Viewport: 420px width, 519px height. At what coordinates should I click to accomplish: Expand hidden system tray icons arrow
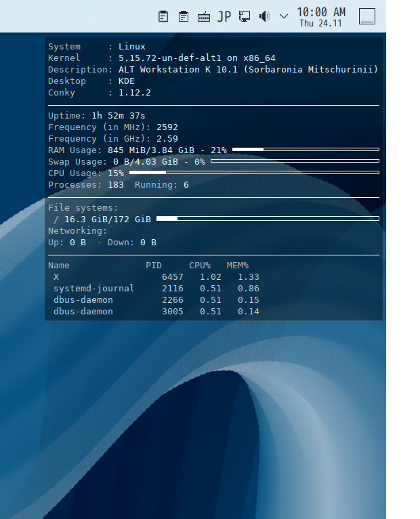tap(284, 16)
